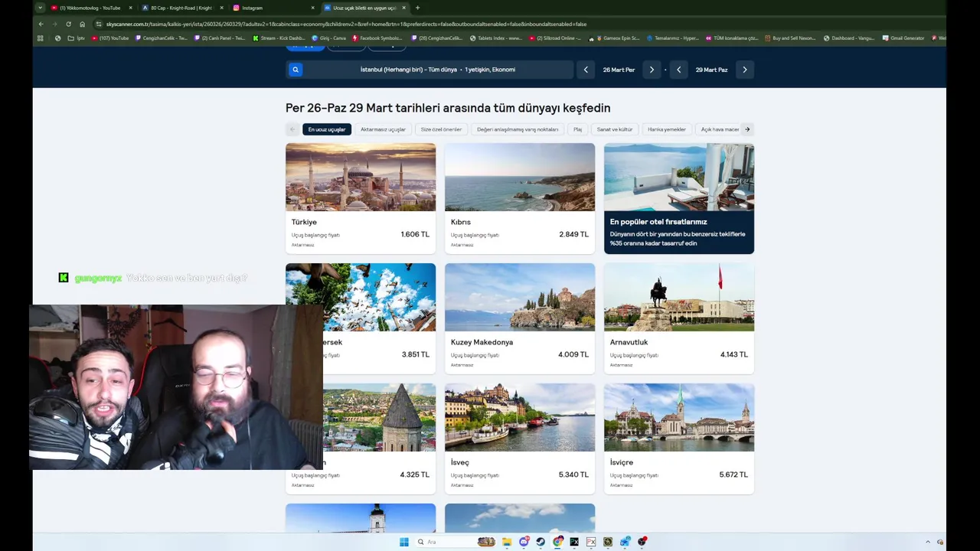The height and width of the screenshot is (551, 980).
Task: Open the Tablets Index bookmark
Action: pos(495,37)
